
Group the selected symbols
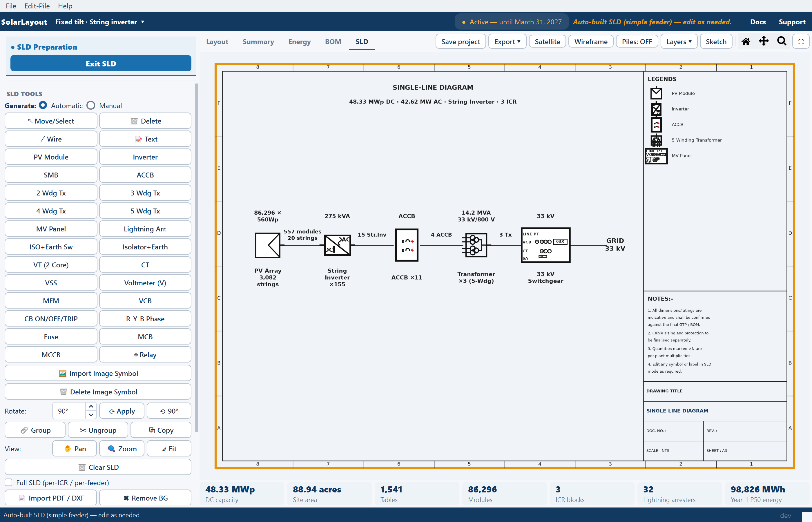35,430
